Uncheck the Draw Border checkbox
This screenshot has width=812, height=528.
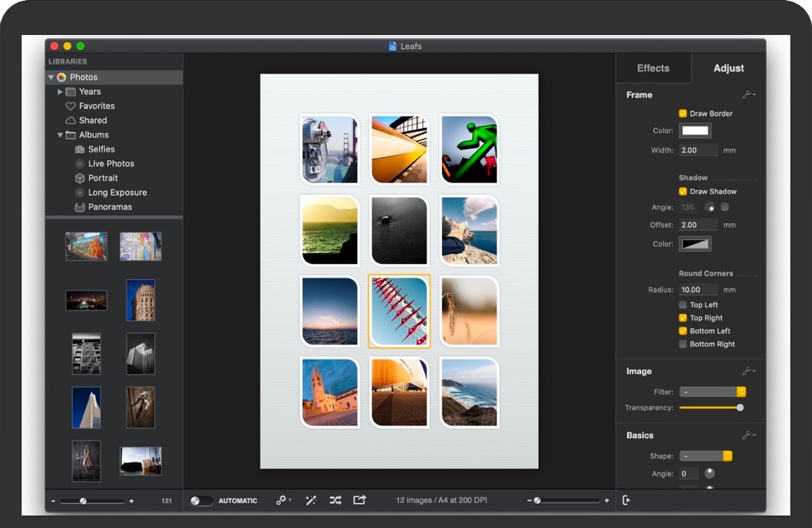point(683,113)
